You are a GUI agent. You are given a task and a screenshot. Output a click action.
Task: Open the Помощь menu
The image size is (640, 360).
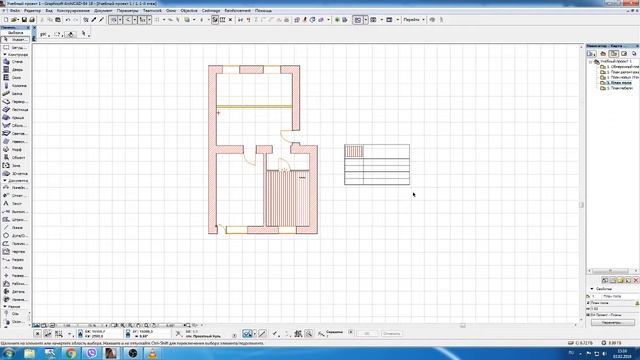point(263,11)
